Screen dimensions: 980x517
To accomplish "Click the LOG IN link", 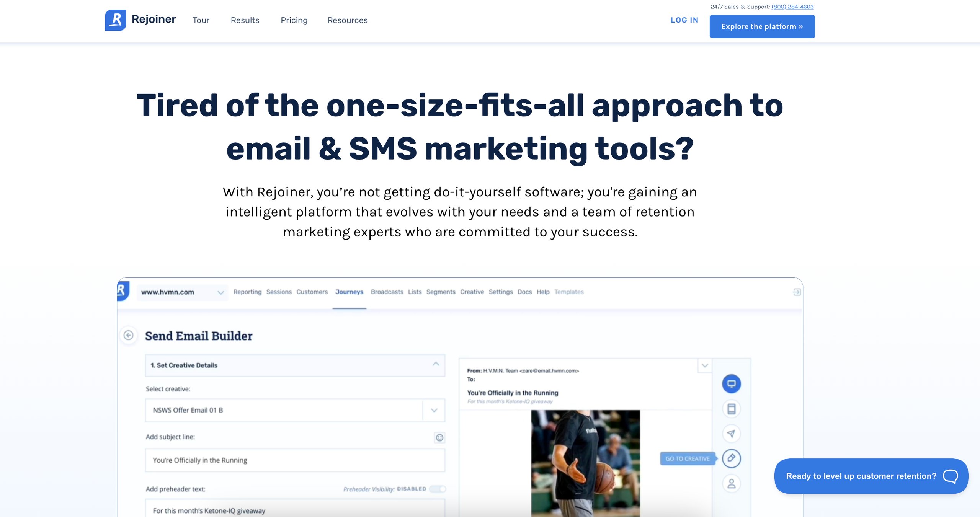I will pos(684,20).
